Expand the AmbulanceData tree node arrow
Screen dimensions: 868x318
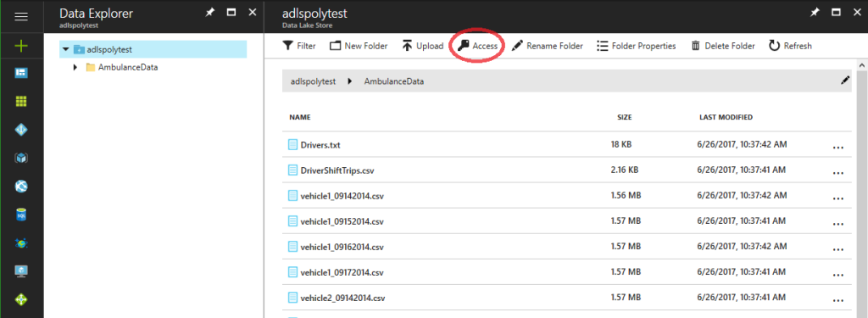pyautogui.click(x=75, y=68)
